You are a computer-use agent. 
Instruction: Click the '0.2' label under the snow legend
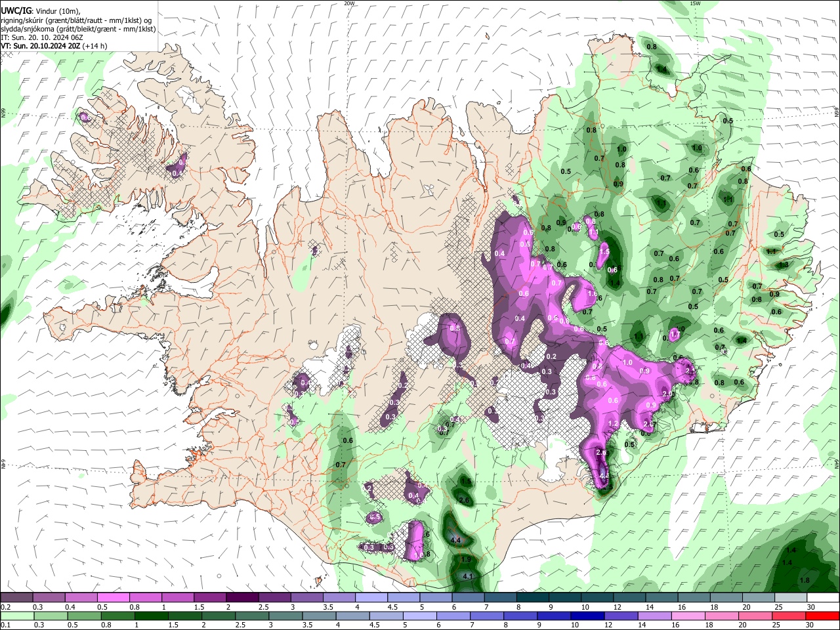tap(5, 607)
